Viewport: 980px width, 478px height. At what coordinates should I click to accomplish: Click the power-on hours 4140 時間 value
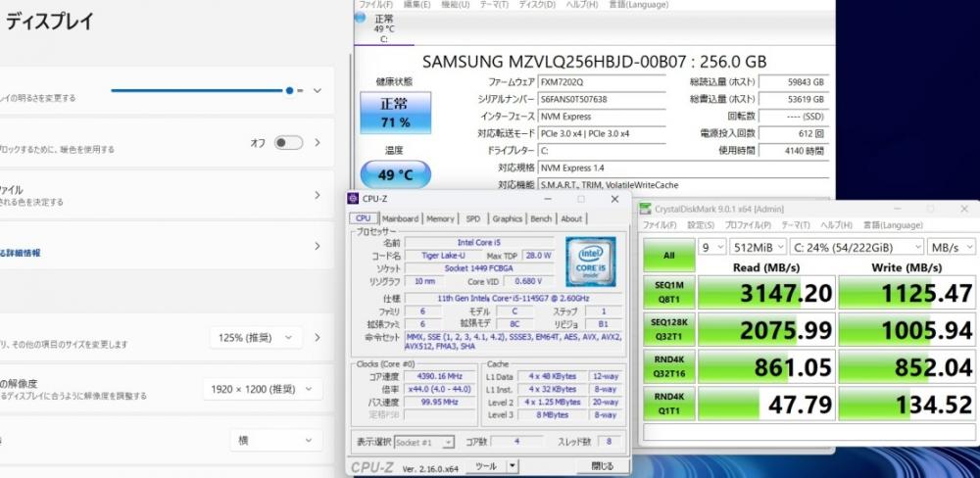tap(794, 151)
